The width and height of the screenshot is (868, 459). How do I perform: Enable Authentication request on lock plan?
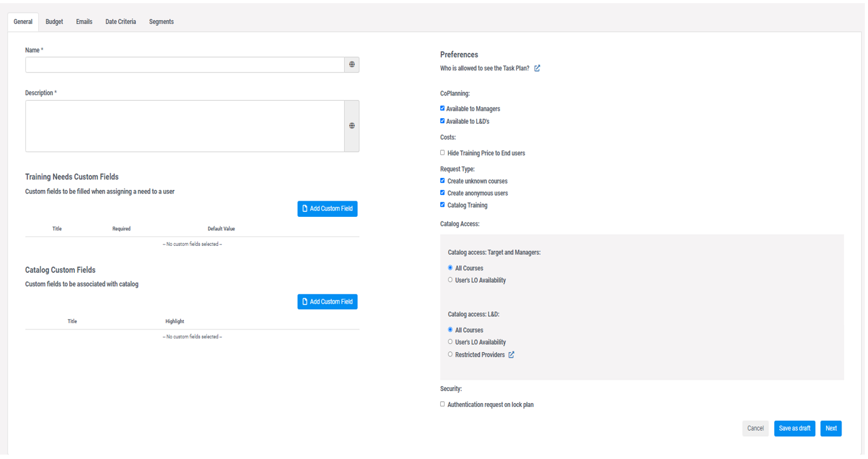pyautogui.click(x=442, y=404)
